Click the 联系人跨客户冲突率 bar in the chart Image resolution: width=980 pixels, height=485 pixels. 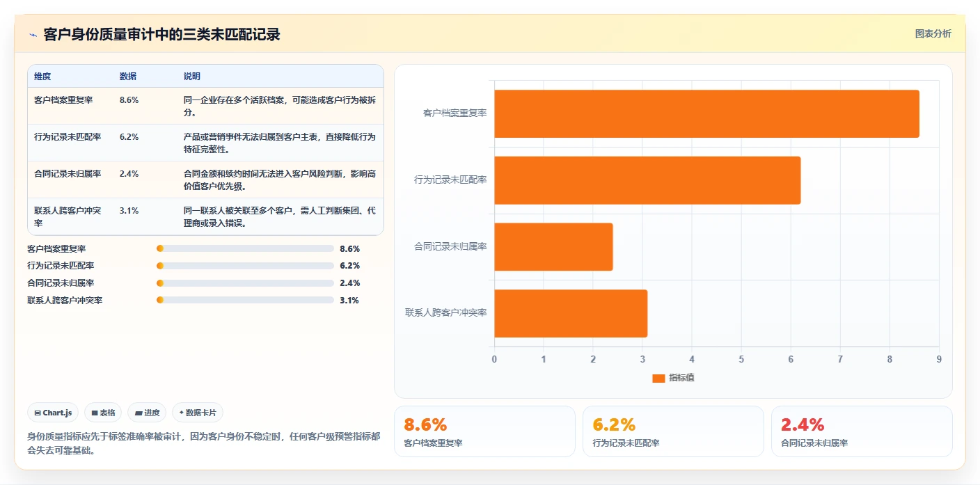[x=571, y=313]
